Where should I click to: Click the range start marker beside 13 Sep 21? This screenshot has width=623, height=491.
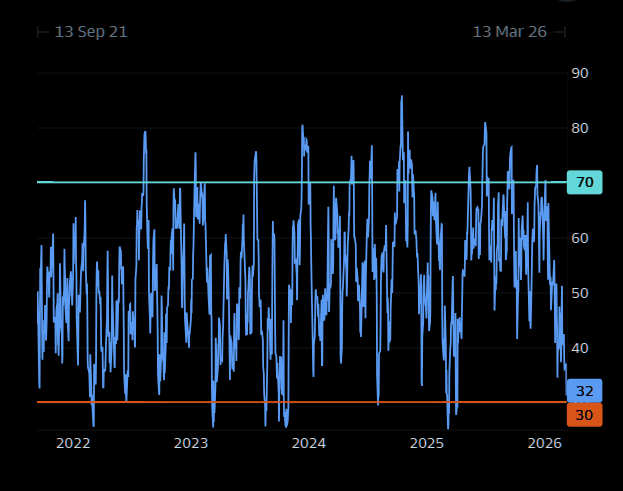coord(42,32)
